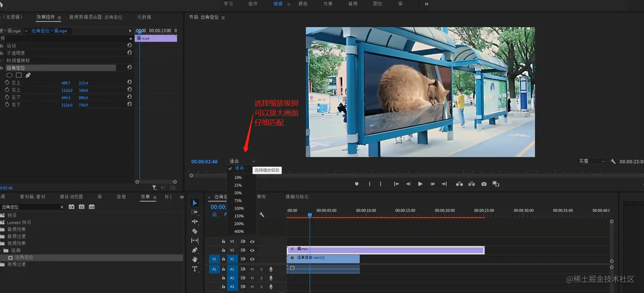Open timeline display settings wrench

(262, 215)
